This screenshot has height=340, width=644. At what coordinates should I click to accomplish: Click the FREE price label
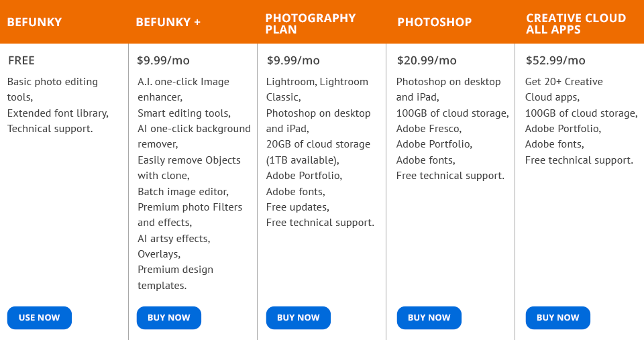point(21,61)
